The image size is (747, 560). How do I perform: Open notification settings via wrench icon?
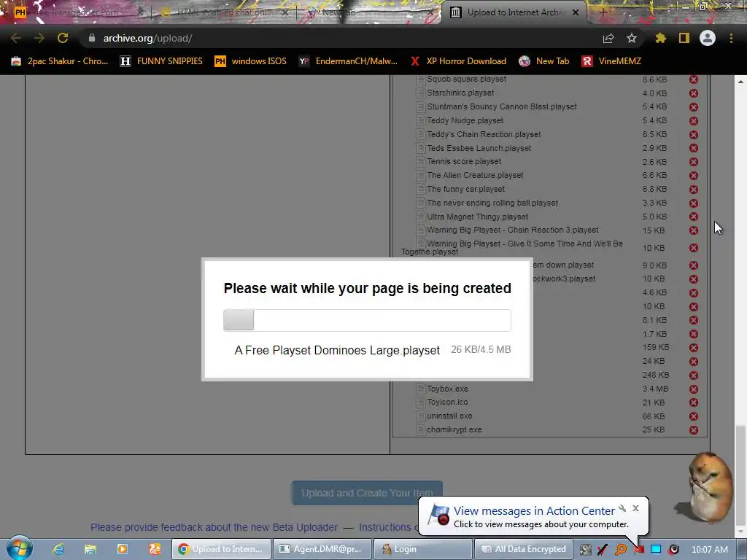(x=622, y=508)
